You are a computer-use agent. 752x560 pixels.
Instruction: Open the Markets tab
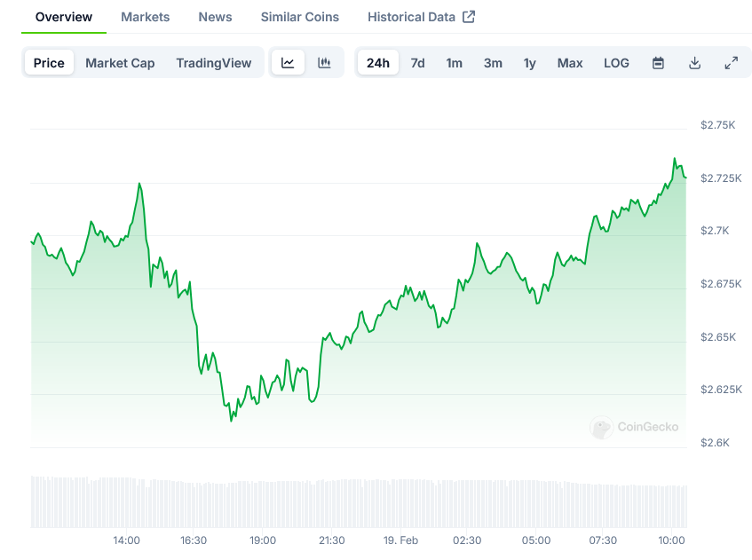tap(146, 17)
